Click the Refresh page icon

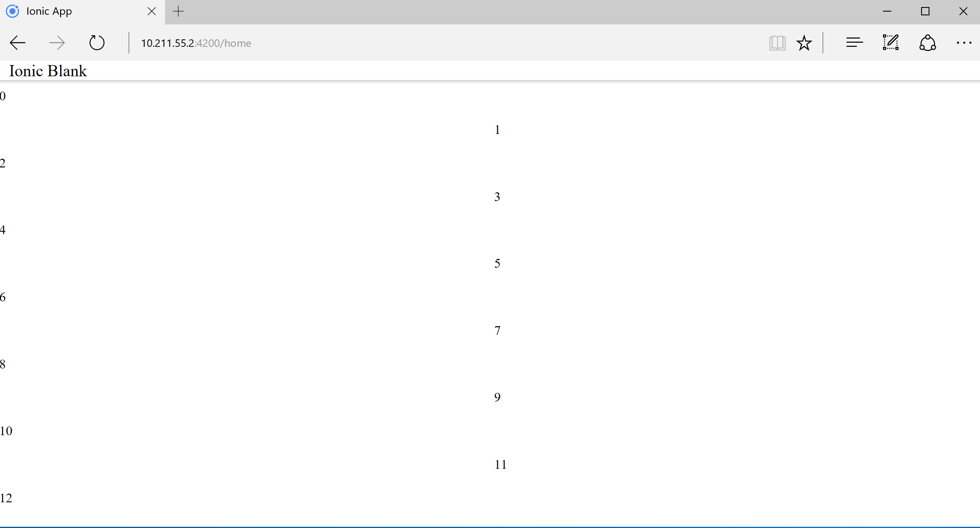(97, 43)
